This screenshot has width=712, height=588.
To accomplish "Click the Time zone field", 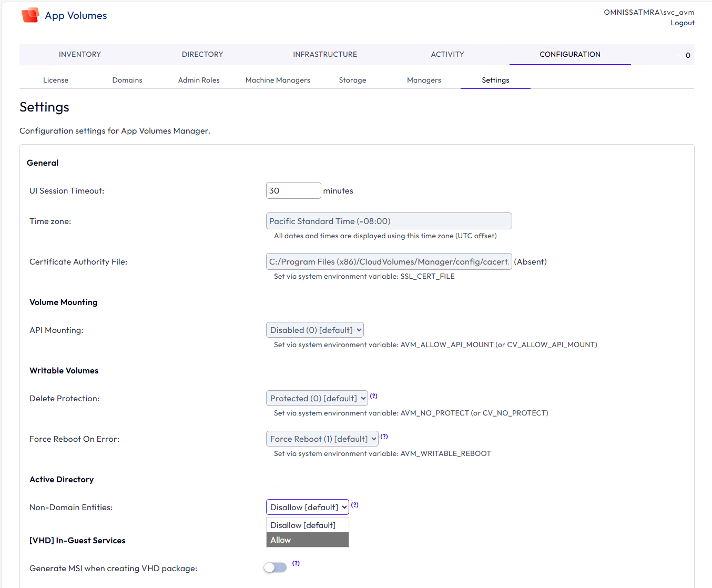I will pyautogui.click(x=389, y=221).
